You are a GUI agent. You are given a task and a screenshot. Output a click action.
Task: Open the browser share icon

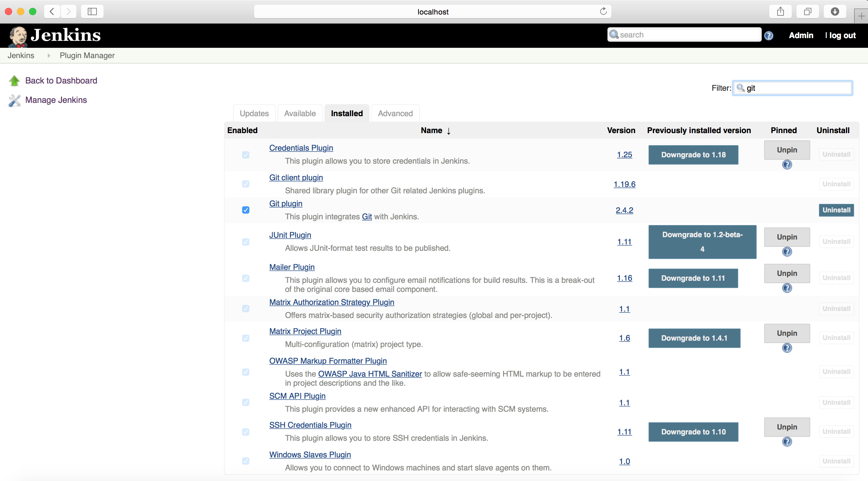point(781,11)
